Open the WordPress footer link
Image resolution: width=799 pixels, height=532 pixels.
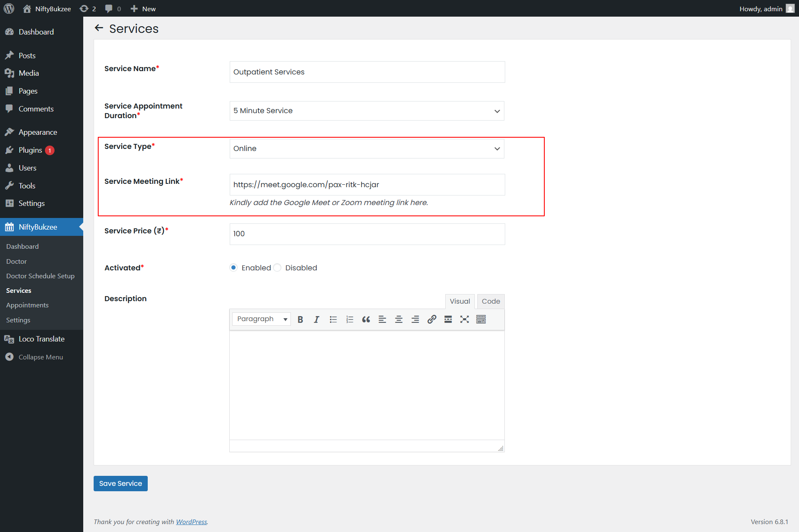click(x=191, y=522)
